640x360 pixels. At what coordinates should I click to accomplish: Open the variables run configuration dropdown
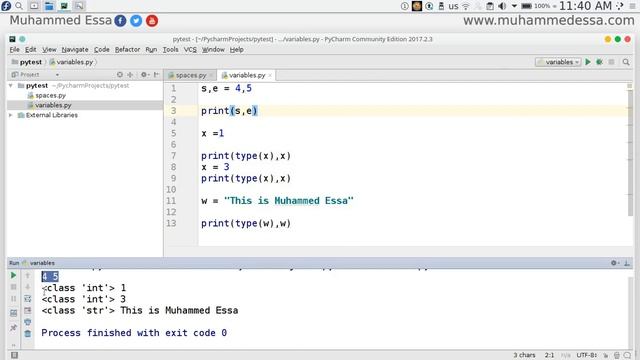click(558, 62)
